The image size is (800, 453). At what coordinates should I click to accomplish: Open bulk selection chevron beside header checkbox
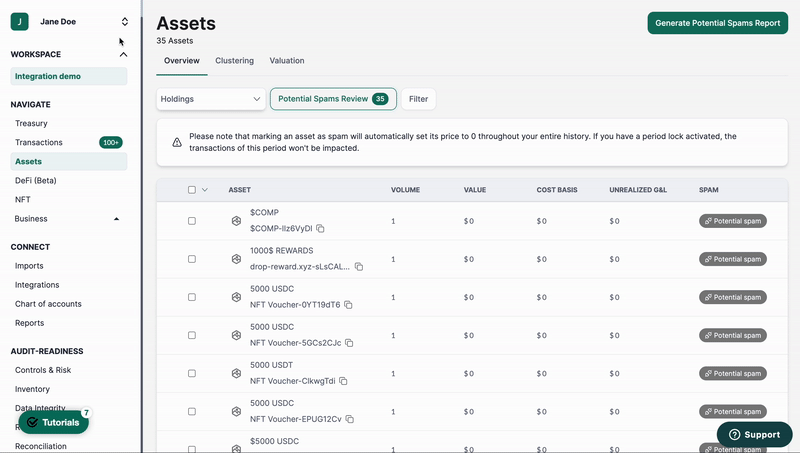tap(205, 190)
